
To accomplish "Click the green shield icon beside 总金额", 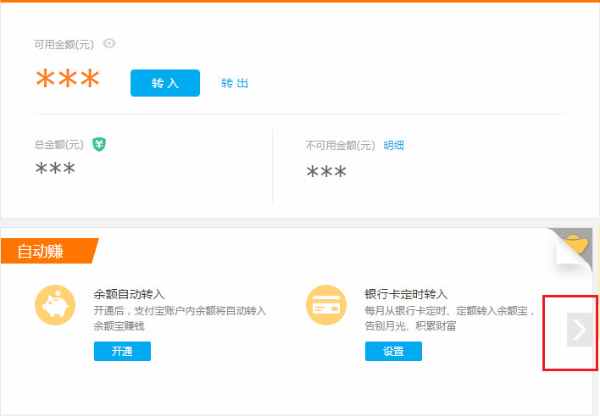I will tap(99, 144).
